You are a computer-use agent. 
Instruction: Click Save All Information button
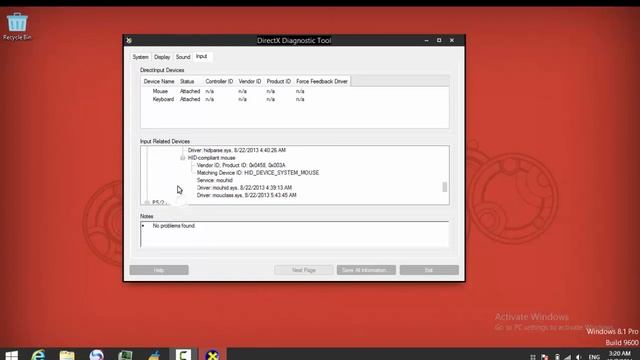(366, 270)
